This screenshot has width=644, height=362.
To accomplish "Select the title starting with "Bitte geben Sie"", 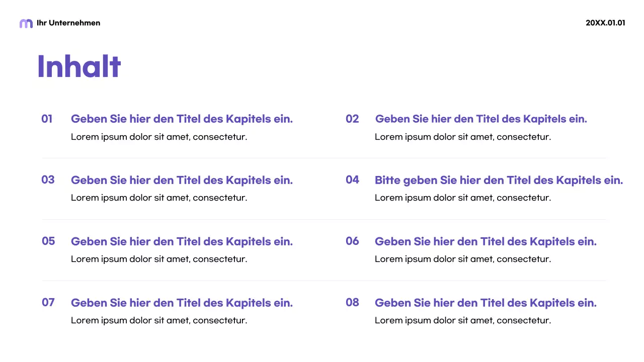I will click(499, 180).
